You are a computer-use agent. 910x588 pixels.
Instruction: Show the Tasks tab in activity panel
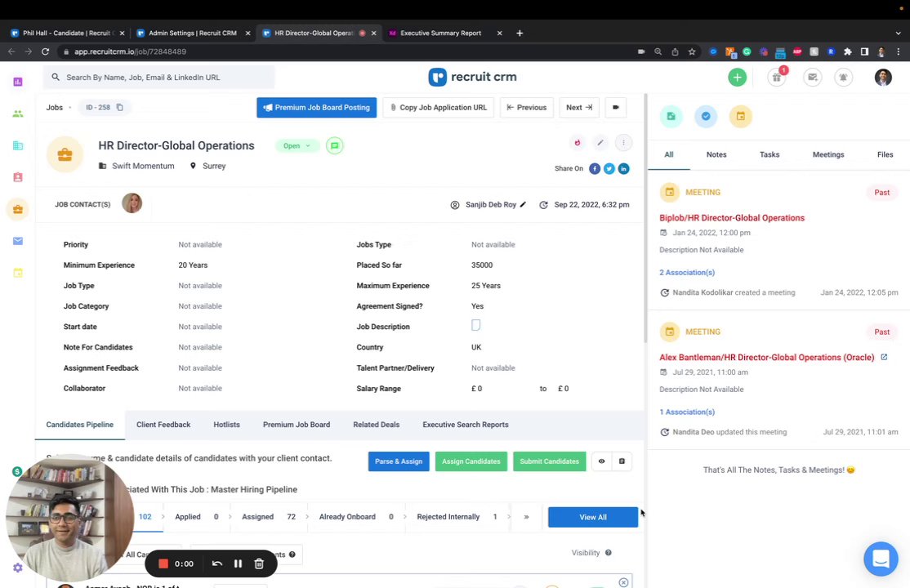click(769, 154)
